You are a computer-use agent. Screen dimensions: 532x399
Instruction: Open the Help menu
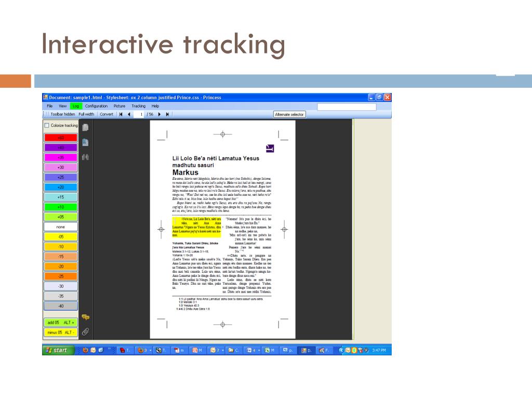tap(155, 106)
